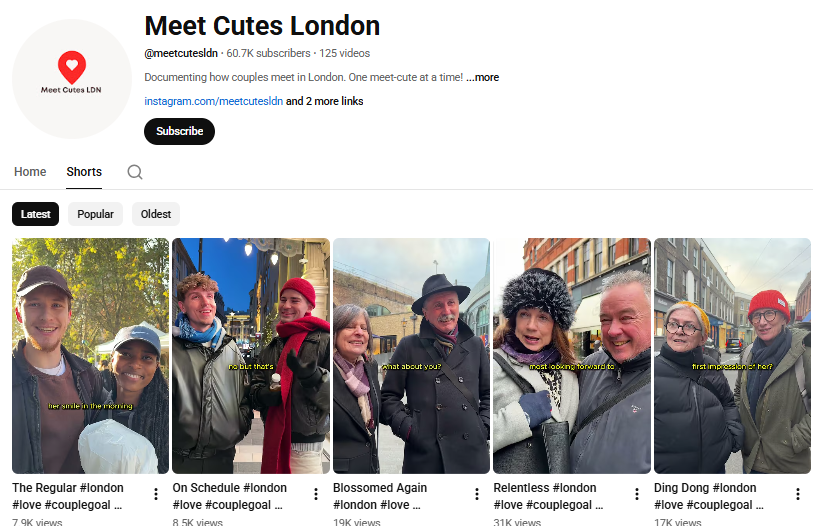The image size is (813, 526).
Task: Open options menu for Blossomed Again short
Action: pyautogui.click(x=476, y=494)
